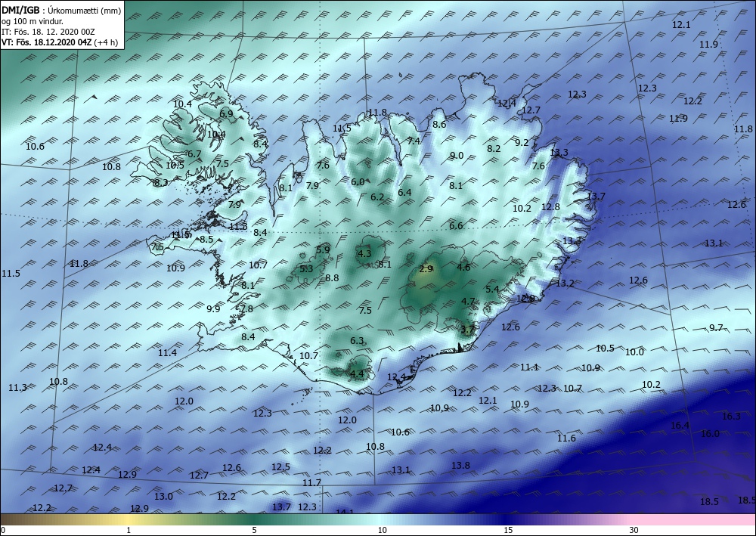Click the value 5.4 on the map
Image resolution: width=756 pixels, height=536 pixels.
492,289
